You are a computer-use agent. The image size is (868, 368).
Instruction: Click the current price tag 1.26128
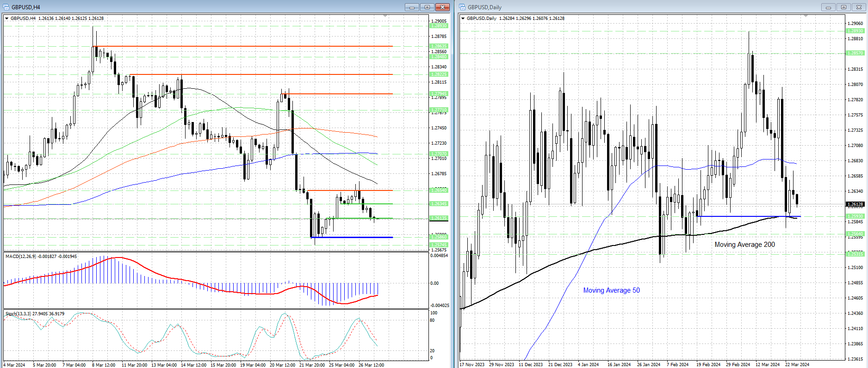[855, 204]
